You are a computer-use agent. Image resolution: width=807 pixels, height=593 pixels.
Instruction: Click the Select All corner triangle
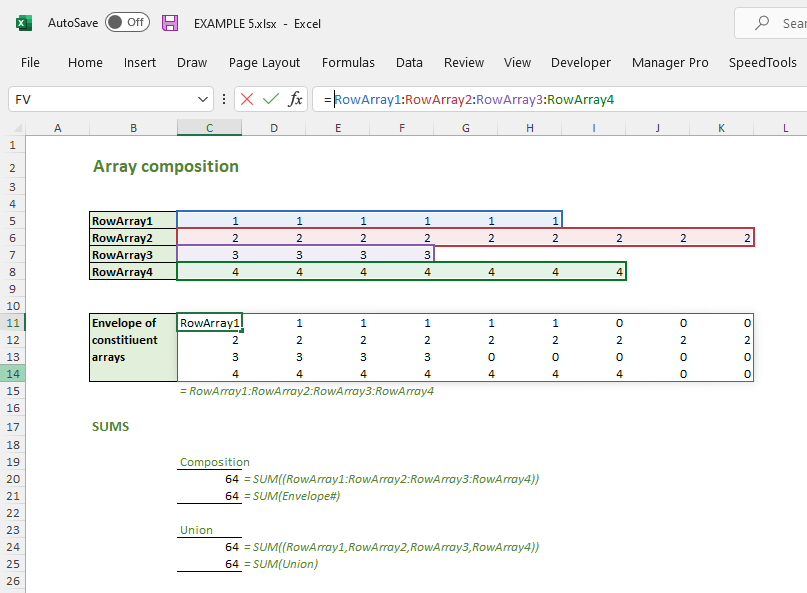coord(17,128)
